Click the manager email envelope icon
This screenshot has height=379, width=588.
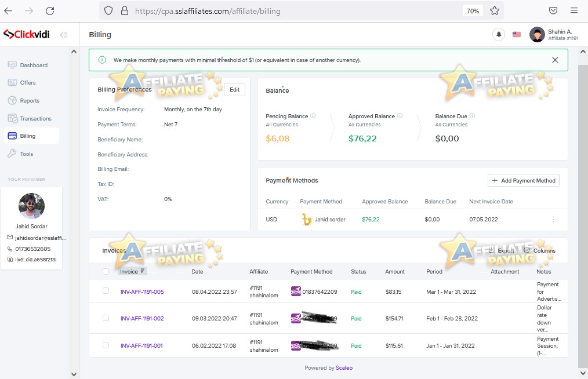pos(10,237)
